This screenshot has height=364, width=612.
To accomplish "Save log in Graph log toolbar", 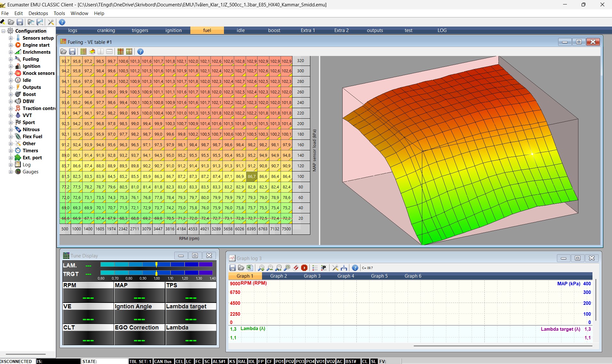I will point(233,268).
